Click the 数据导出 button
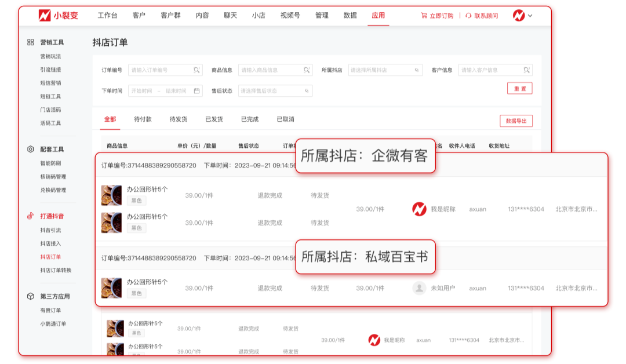 [516, 121]
